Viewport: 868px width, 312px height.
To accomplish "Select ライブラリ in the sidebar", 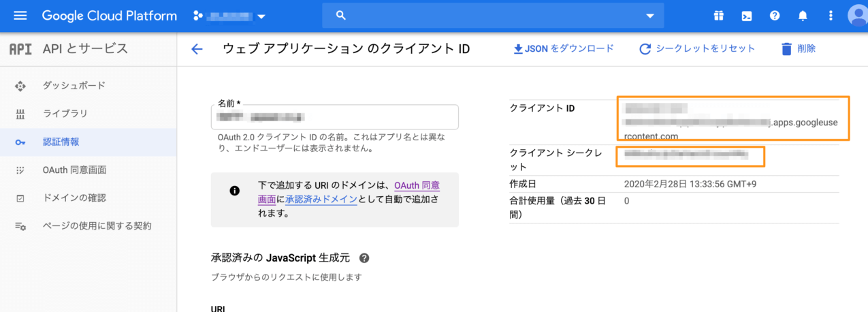I will pyautogui.click(x=65, y=114).
